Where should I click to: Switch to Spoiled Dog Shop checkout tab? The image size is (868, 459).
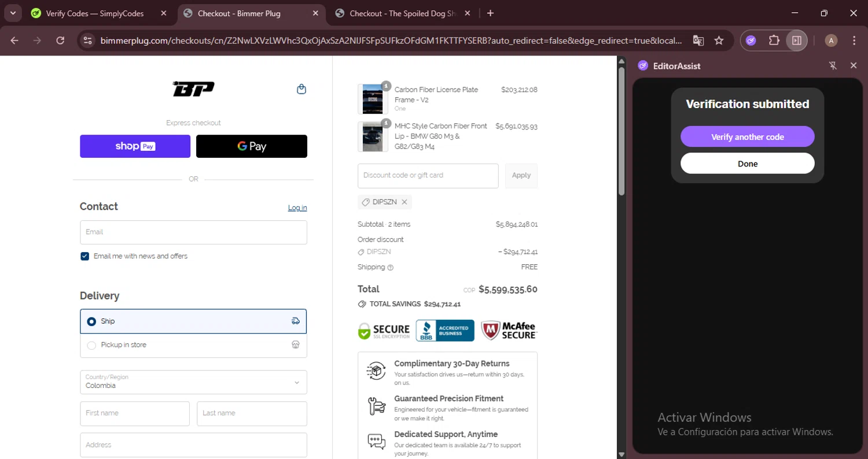click(x=403, y=13)
